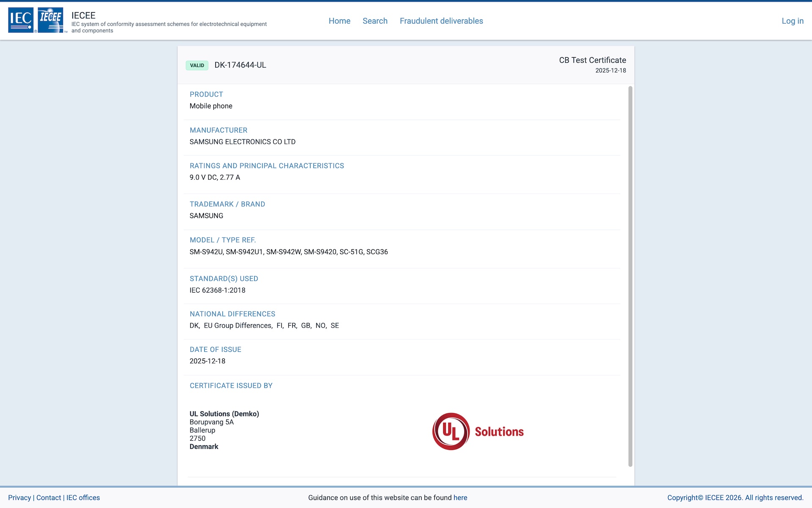Screen dimensions: 812x508
Task: Open Fraudulent deliverables page
Action: (441, 21)
